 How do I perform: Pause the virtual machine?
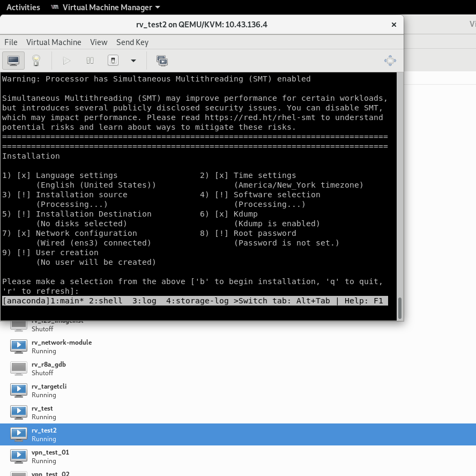(x=90, y=61)
